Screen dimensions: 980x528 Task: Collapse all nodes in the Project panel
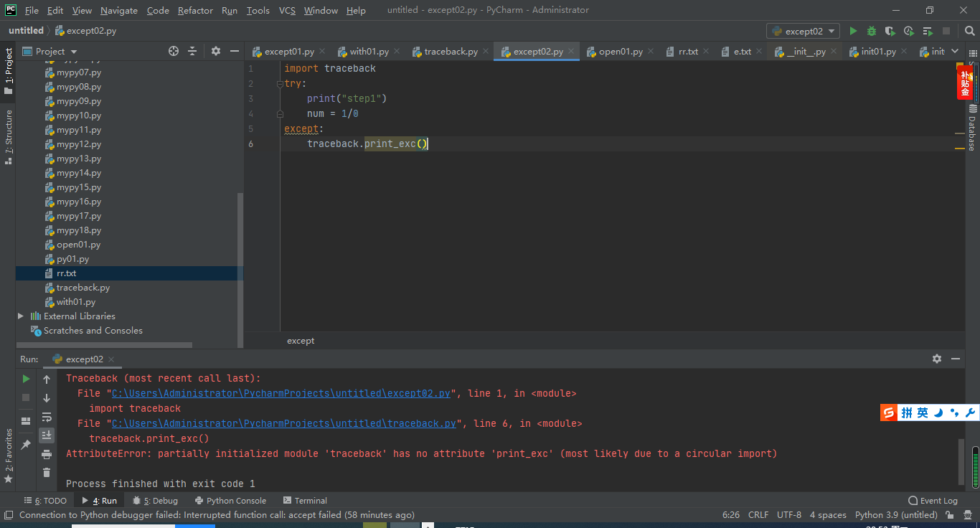(192, 51)
